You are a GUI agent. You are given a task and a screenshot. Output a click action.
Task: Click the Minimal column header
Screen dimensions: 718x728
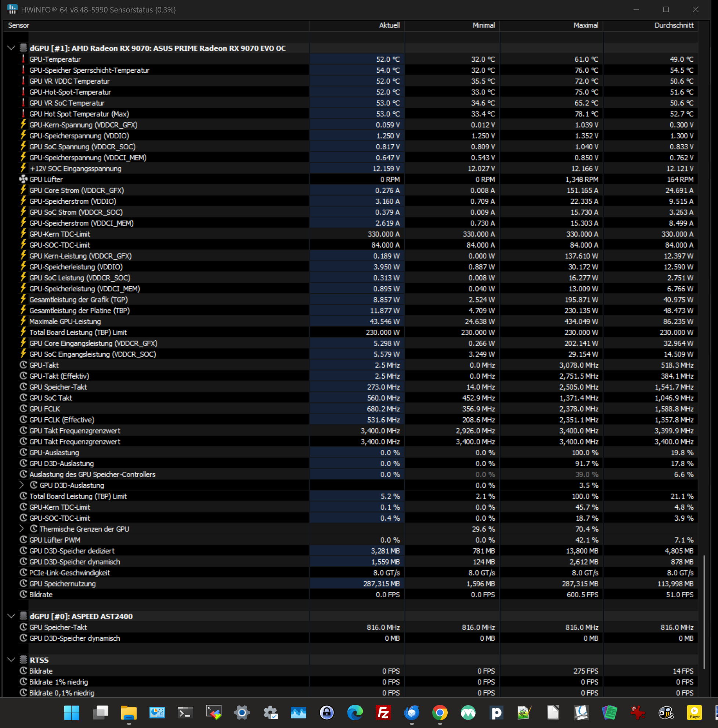click(x=452, y=25)
